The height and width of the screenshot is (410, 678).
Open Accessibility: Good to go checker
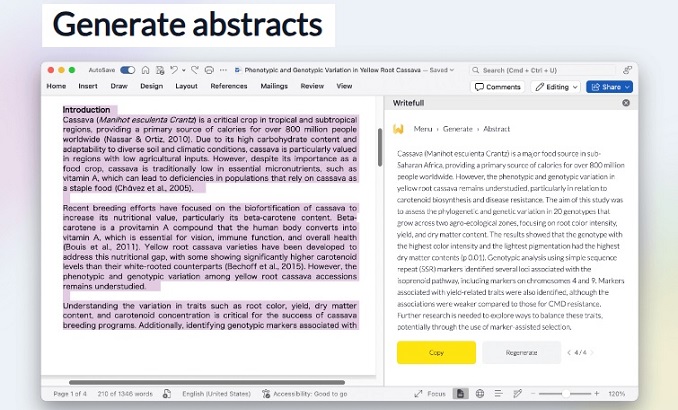click(301, 394)
